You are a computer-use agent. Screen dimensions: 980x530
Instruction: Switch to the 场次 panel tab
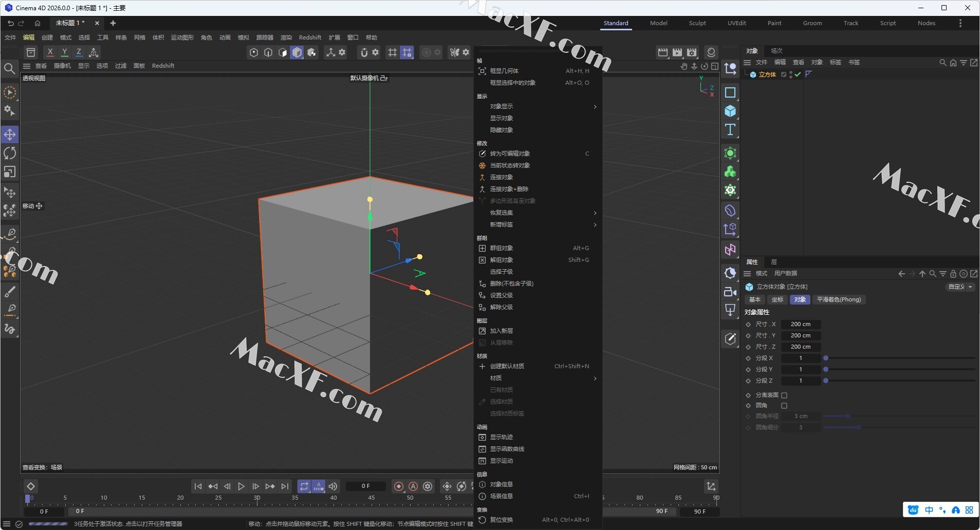point(776,51)
